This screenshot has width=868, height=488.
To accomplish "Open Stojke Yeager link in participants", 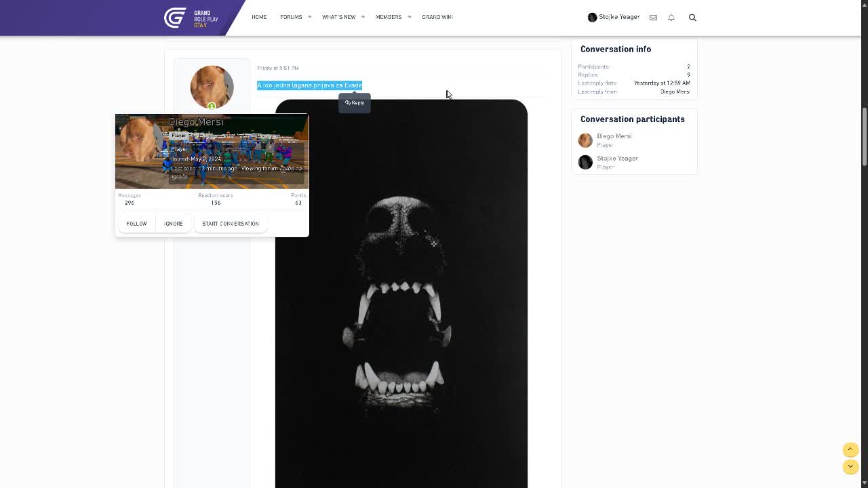I will click(618, 159).
